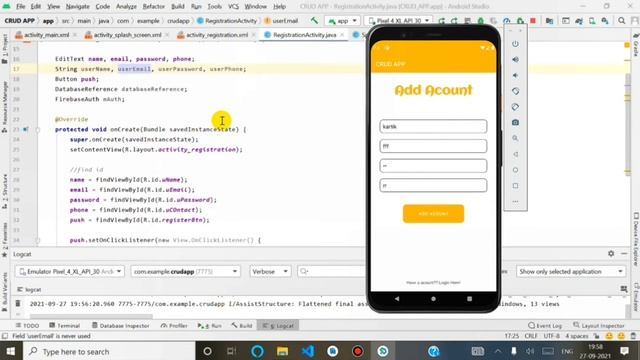
Task: Open emulator extended controls three dots
Action: click(516, 201)
